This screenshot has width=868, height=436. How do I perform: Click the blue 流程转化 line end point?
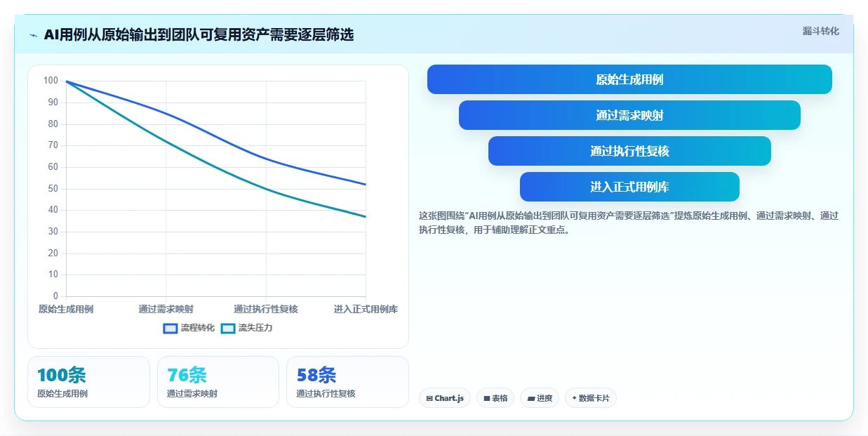(366, 185)
